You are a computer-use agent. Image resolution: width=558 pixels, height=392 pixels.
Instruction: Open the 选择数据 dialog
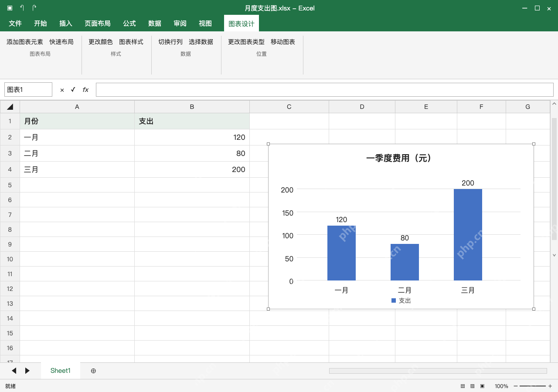click(x=201, y=42)
